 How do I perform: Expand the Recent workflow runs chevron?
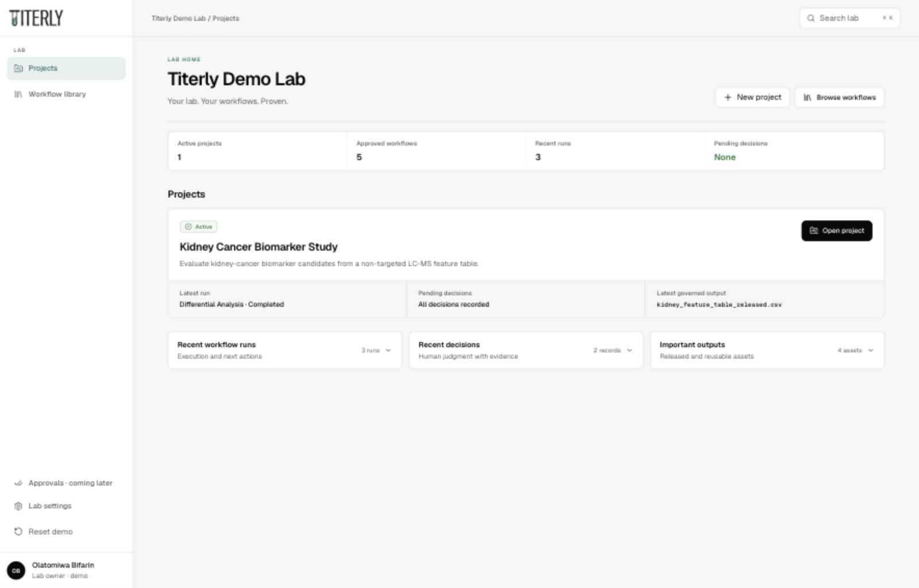[x=388, y=350]
